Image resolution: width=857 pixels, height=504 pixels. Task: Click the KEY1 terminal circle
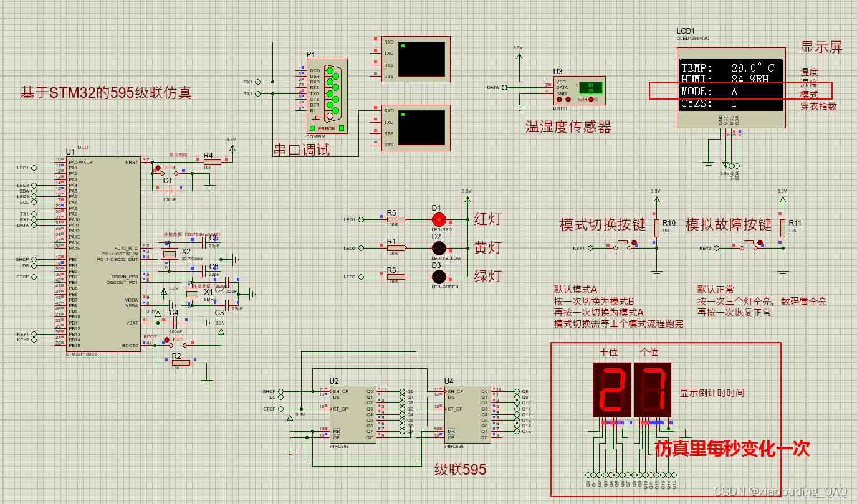click(x=591, y=248)
